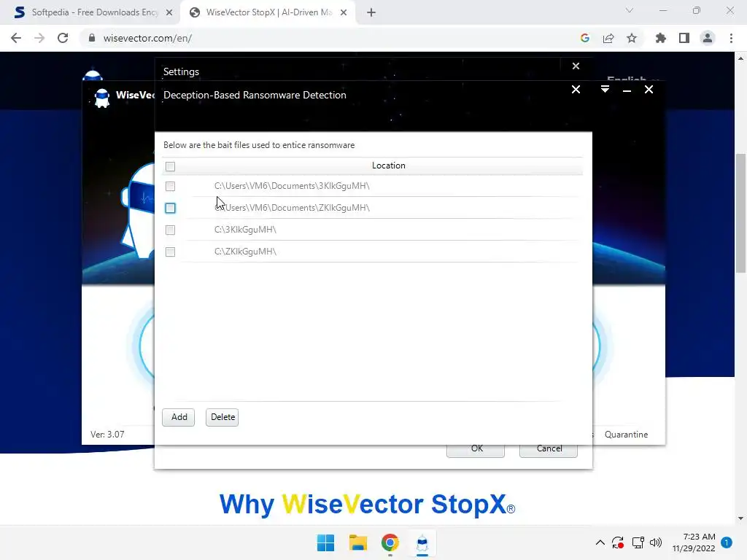The height and width of the screenshot is (560, 747).
Task: Click Cancel in the Settings dialog
Action: point(549,448)
